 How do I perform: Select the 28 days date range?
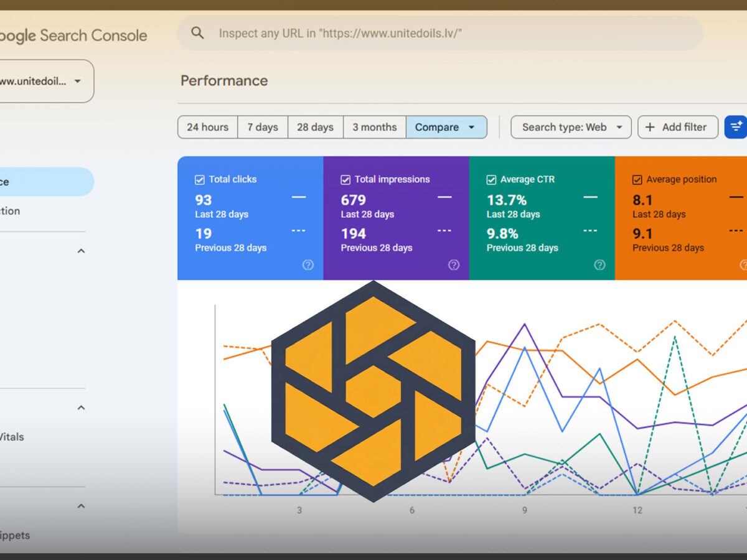[315, 127]
